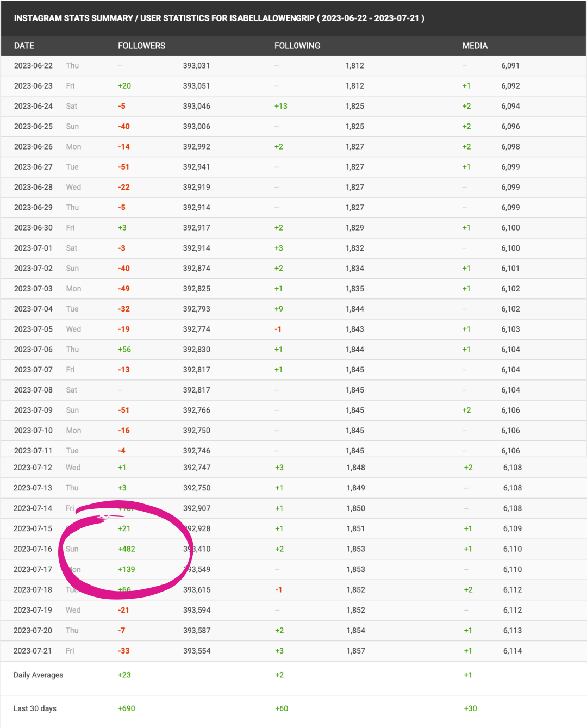Click the +1 daily average media value
Screen dimensions: 587x728
(468, 675)
